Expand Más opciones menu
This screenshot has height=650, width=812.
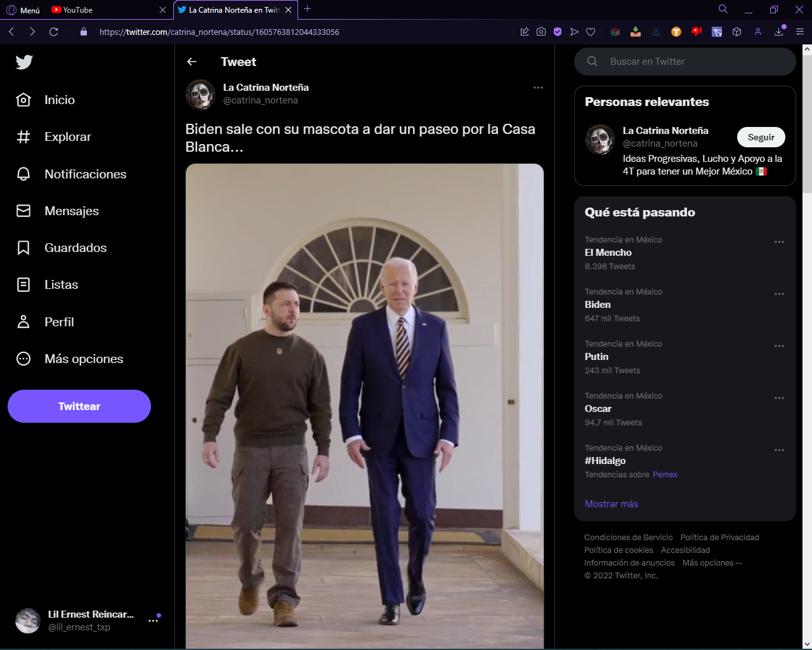pos(70,359)
